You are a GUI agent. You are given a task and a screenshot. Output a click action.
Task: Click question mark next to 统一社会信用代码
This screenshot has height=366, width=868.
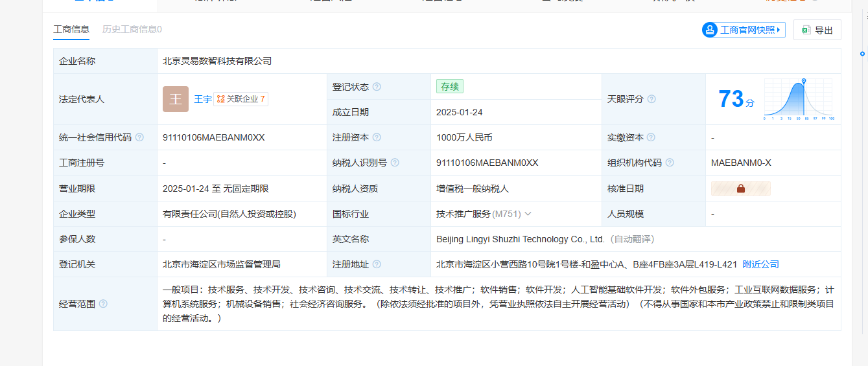(x=139, y=137)
